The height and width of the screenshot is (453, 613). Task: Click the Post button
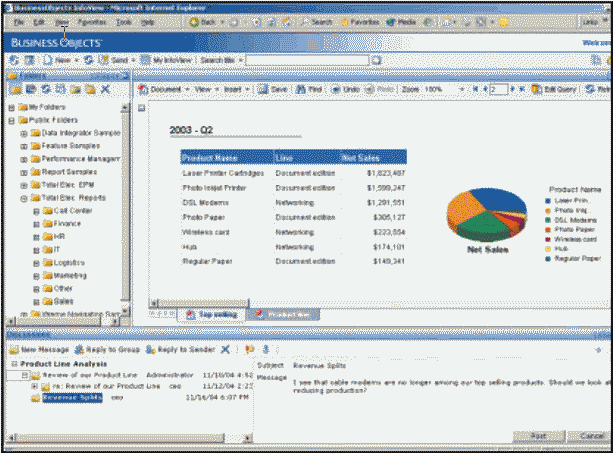click(538, 436)
